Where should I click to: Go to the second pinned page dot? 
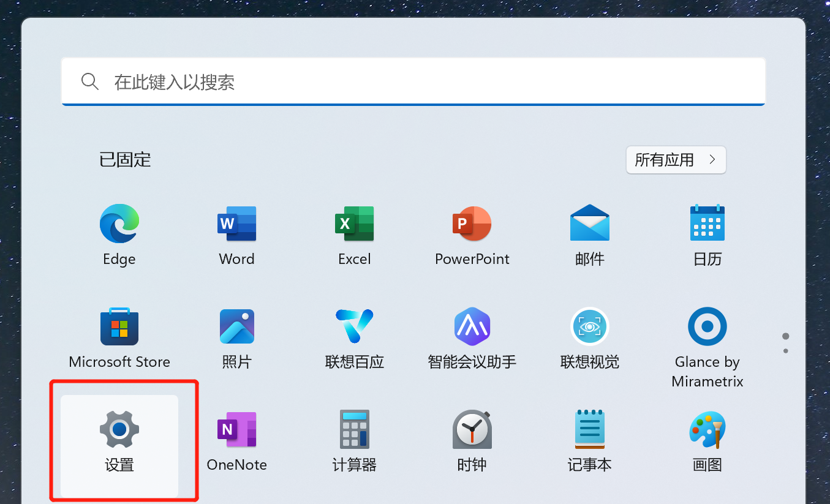click(786, 351)
